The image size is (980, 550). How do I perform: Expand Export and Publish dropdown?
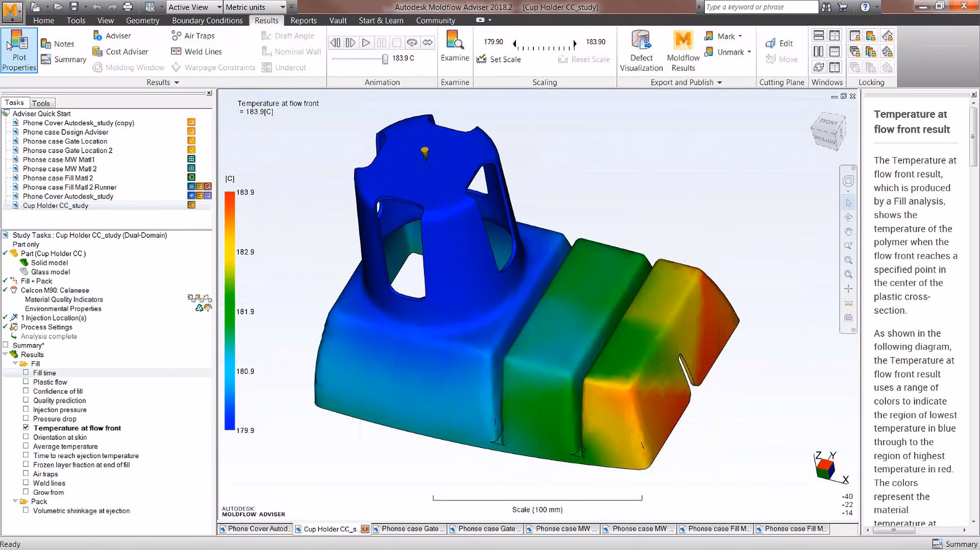pos(686,82)
